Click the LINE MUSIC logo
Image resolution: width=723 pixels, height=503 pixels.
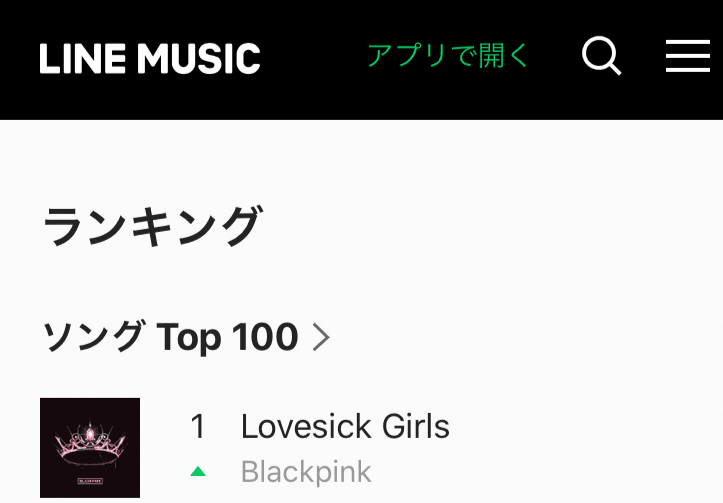(x=150, y=58)
